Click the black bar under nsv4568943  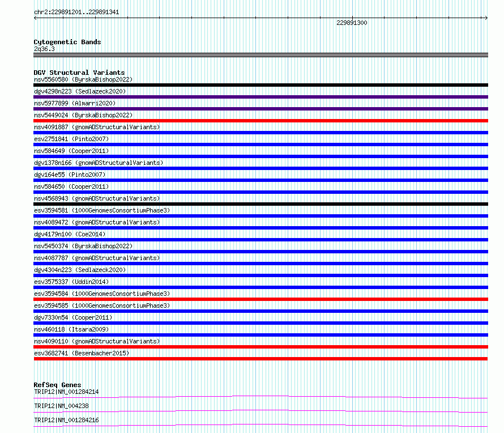260,204
